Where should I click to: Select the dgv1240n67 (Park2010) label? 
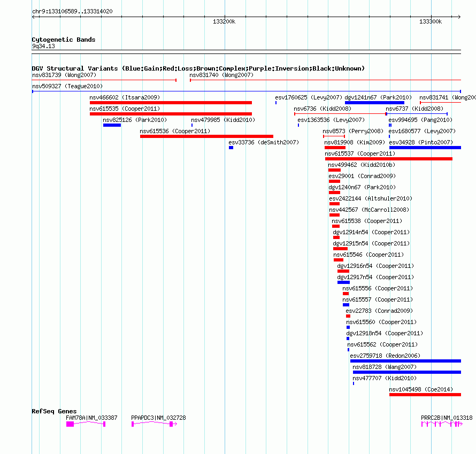pyautogui.click(x=362, y=187)
